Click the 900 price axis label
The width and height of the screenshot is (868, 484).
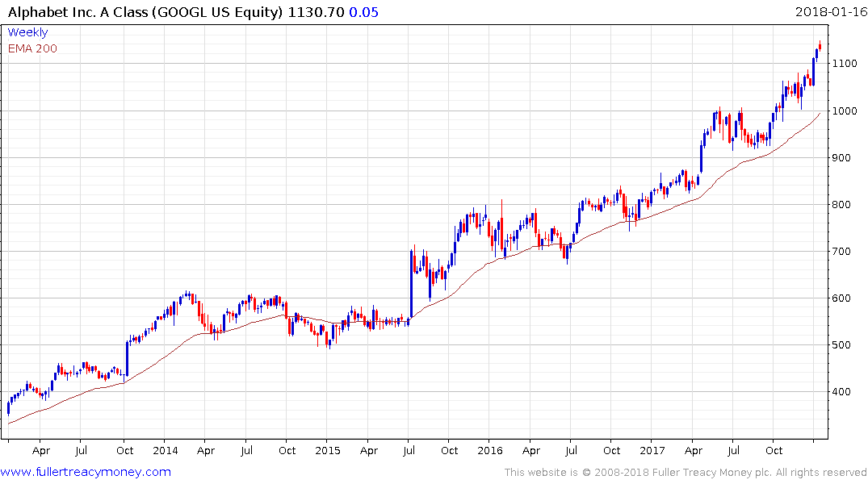tap(841, 158)
